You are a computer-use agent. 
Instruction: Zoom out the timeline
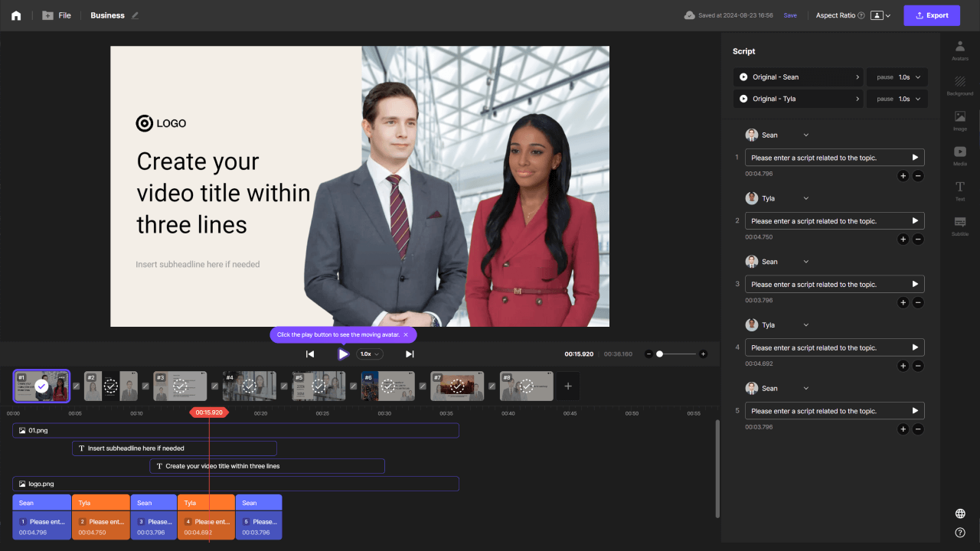(648, 354)
